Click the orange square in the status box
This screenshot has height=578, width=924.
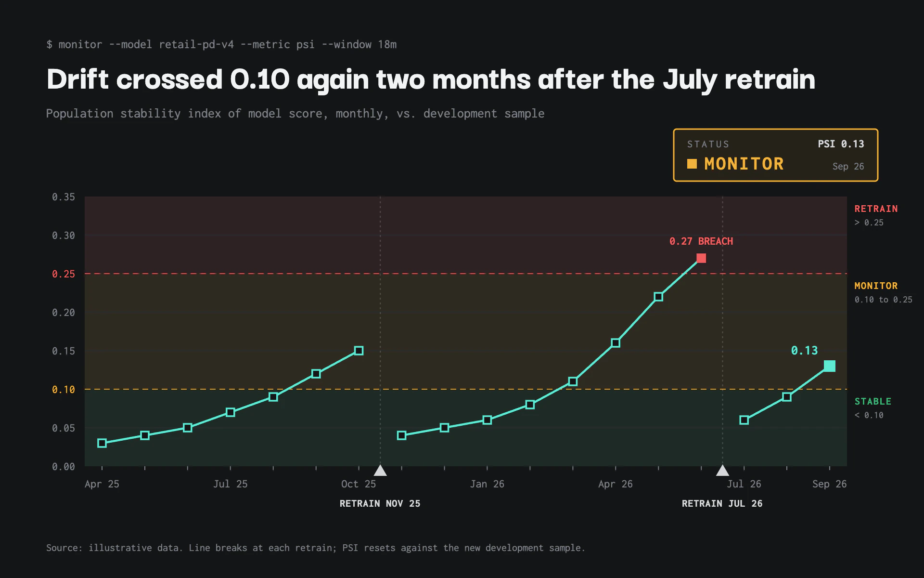[x=692, y=164]
